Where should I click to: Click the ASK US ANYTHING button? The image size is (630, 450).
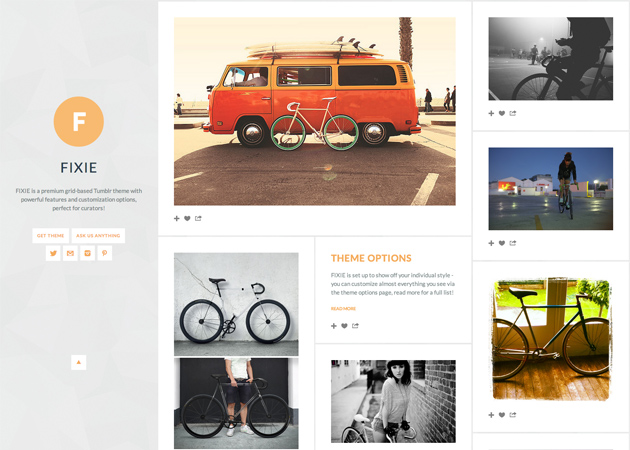pos(98,236)
